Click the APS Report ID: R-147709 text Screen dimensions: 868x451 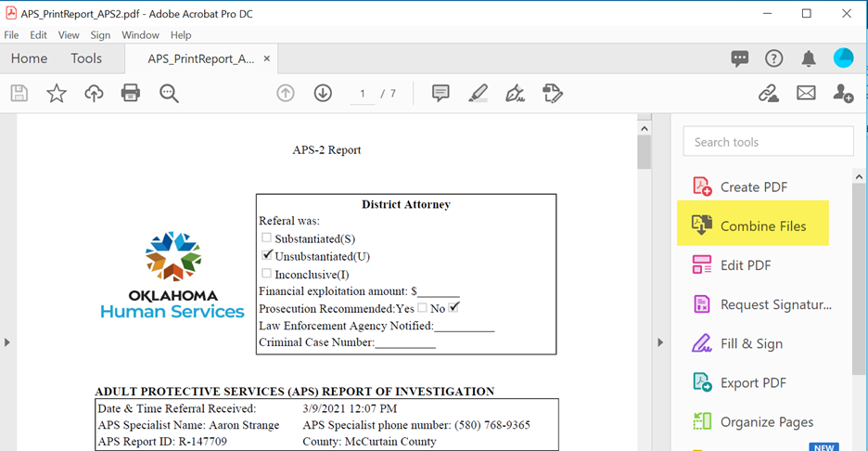[x=162, y=442]
